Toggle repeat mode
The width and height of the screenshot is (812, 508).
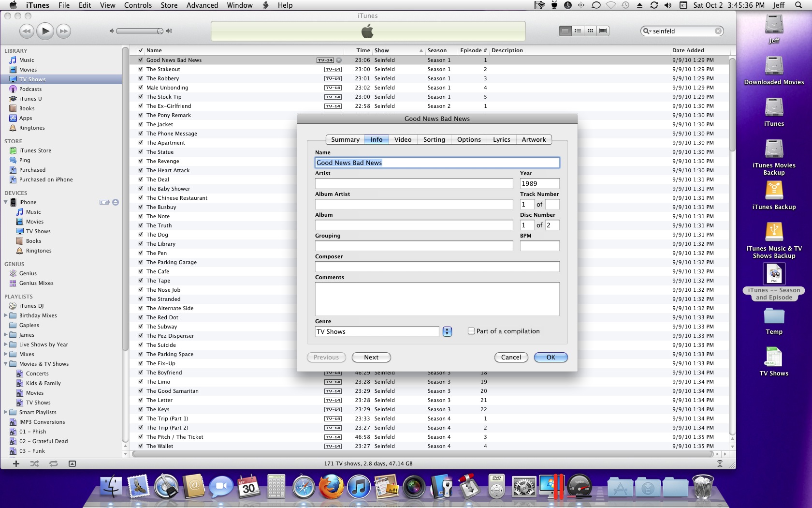coord(53,463)
